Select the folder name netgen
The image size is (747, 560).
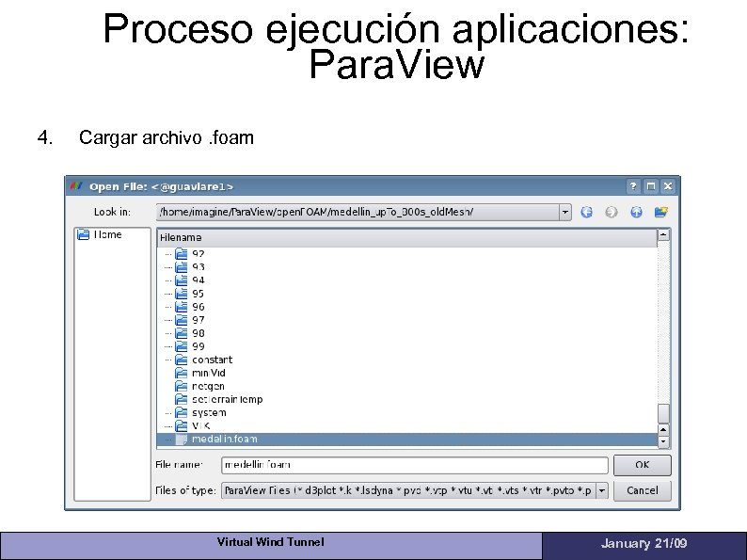pos(208,387)
